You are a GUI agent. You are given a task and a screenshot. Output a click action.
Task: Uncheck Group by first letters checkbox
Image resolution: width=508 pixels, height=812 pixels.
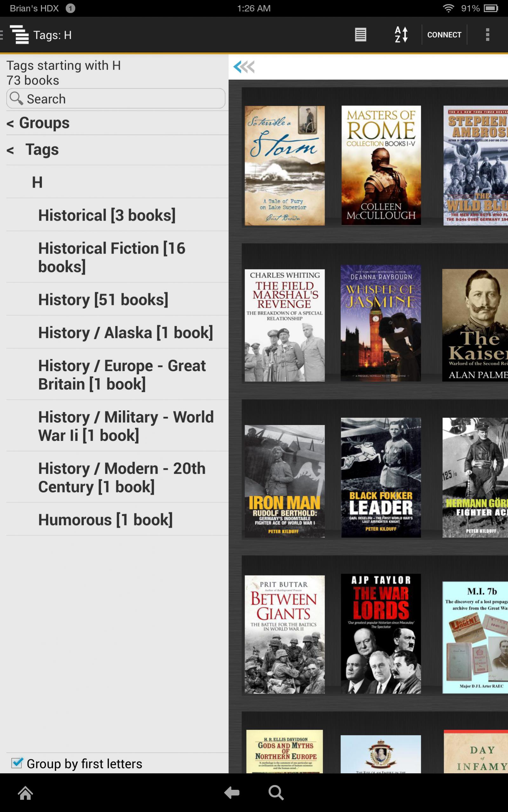coord(17,763)
